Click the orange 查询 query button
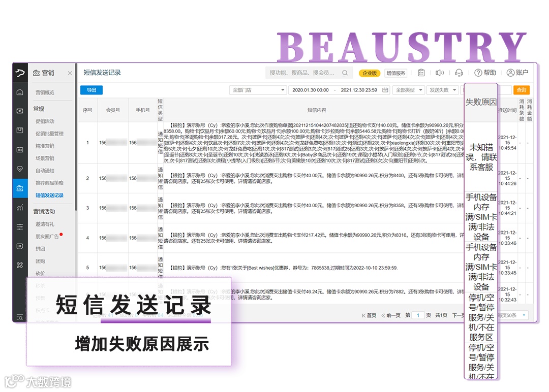The image size is (549, 392). click(x=522, y=90)
